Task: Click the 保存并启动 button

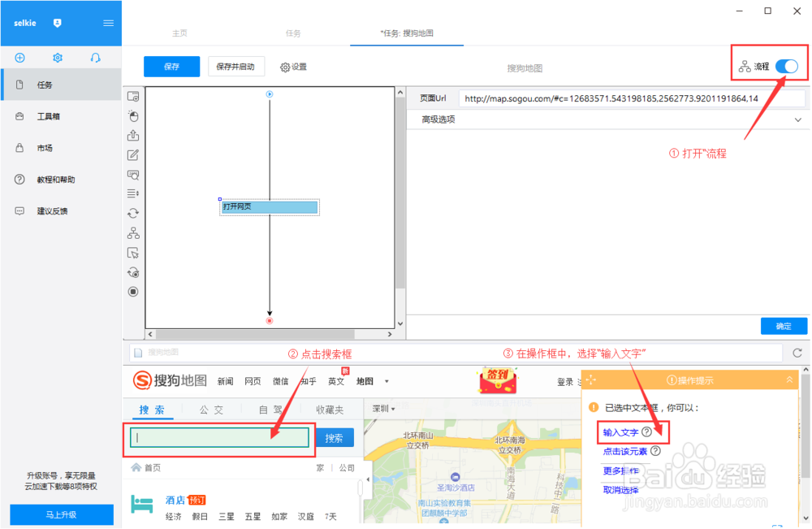Action: click(x=236, y=65)
